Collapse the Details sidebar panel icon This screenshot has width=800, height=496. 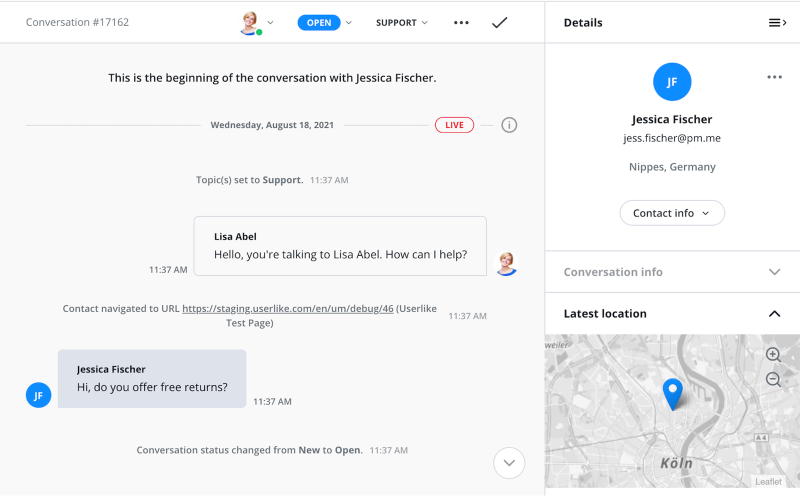[777, 22]
